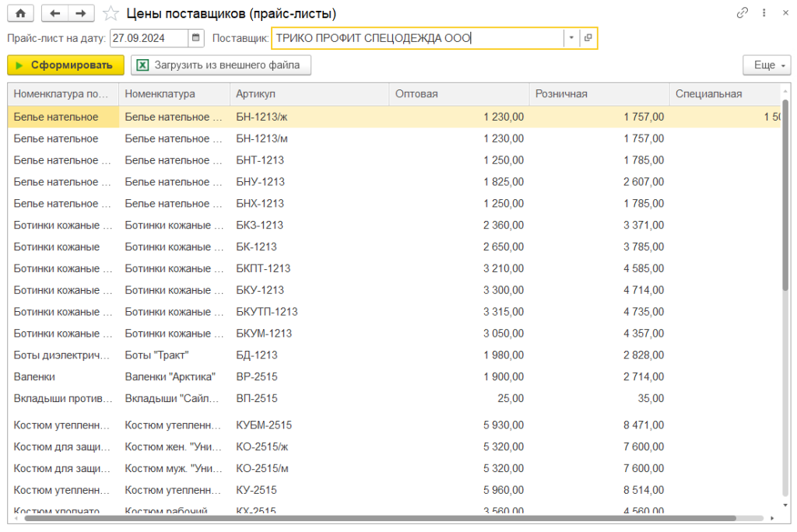Open the calendar picker for price-list date
Screen dimensions: 797x532
(196, 38)
